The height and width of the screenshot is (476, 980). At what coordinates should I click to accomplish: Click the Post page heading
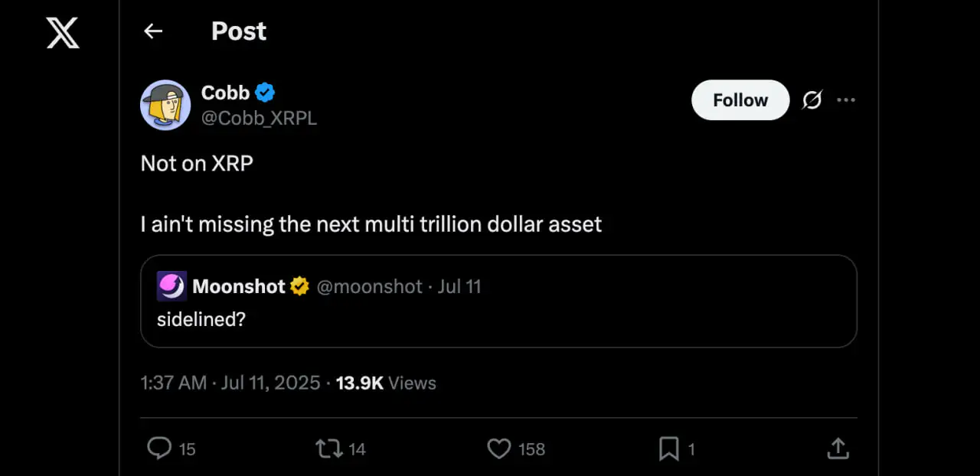[x=239, y=31]
